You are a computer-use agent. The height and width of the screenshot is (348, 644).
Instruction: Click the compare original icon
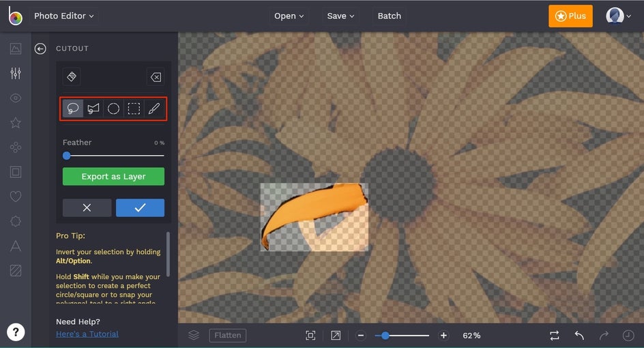coord(555,335)
